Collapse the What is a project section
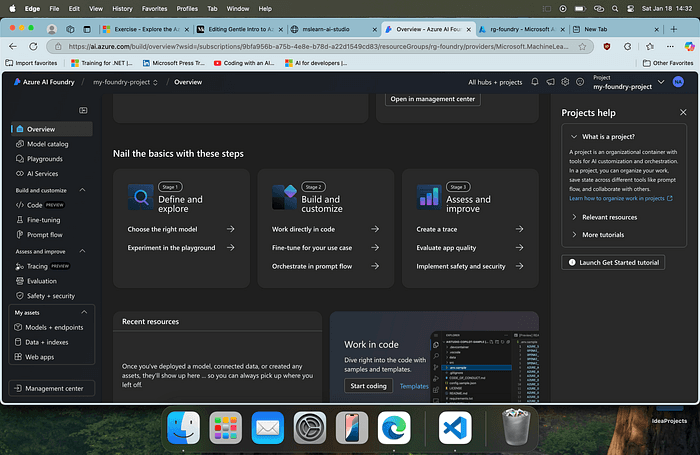 tap(574, 137)
